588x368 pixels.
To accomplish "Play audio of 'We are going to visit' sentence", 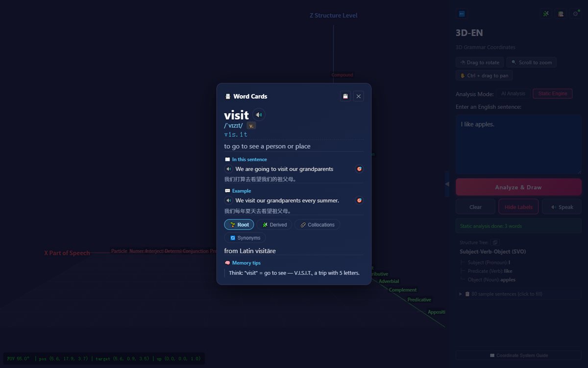I will (228, 169).
